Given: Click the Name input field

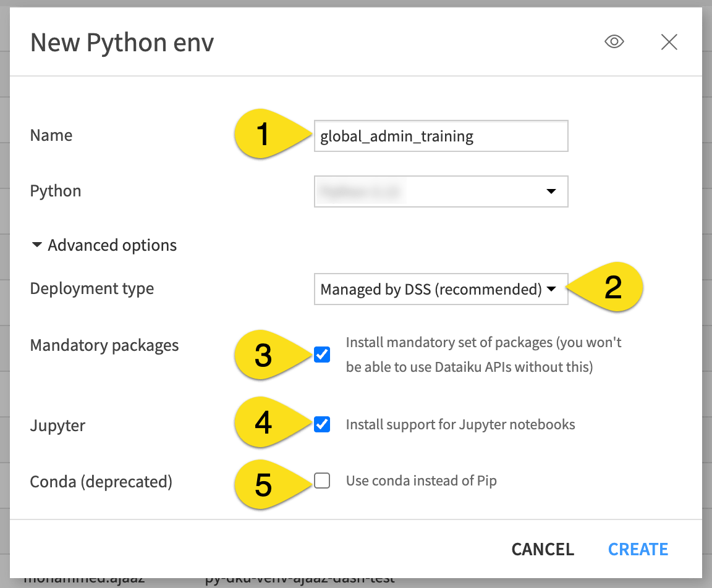Looking at the screenshot, I should [x=441, y=136].
